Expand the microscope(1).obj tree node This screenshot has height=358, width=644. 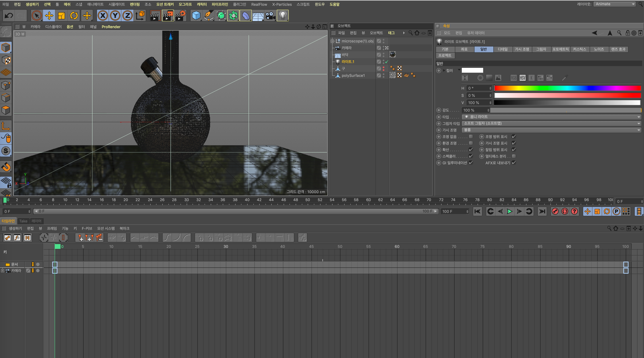point(332,41)
